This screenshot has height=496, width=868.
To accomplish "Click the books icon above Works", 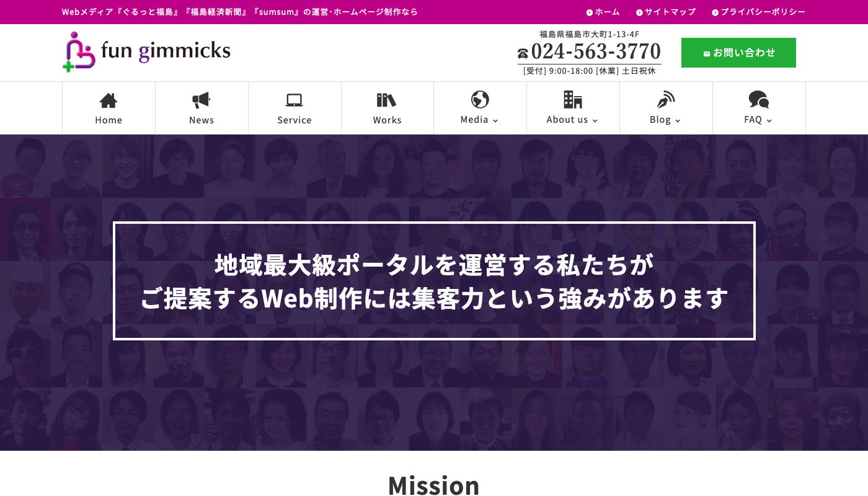I will tap(386, 100).
